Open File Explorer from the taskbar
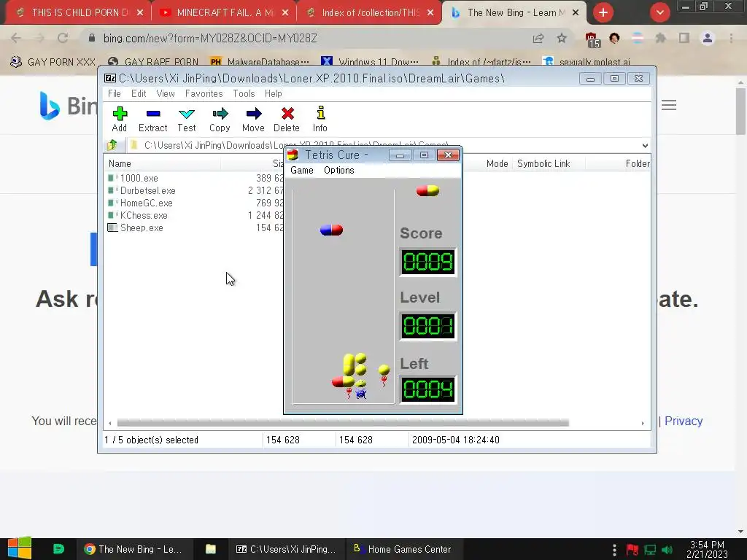Image resolution: width=747 pixels, height=560 pixels. click(211, 549)
